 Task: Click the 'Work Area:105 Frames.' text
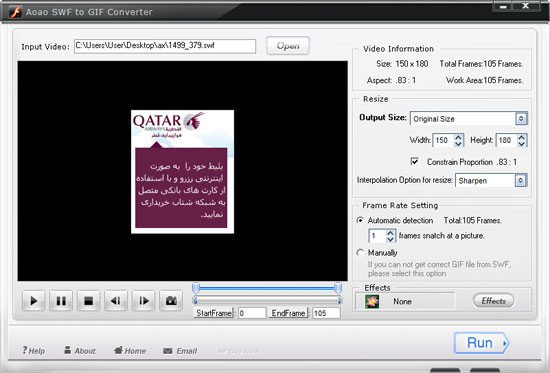(484, 80)
